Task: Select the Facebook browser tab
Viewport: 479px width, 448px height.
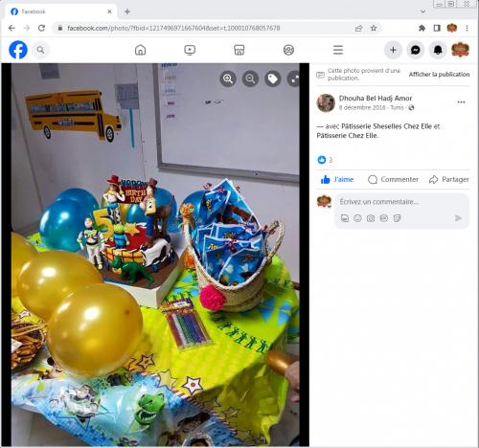Action: [x=60, y=11]
